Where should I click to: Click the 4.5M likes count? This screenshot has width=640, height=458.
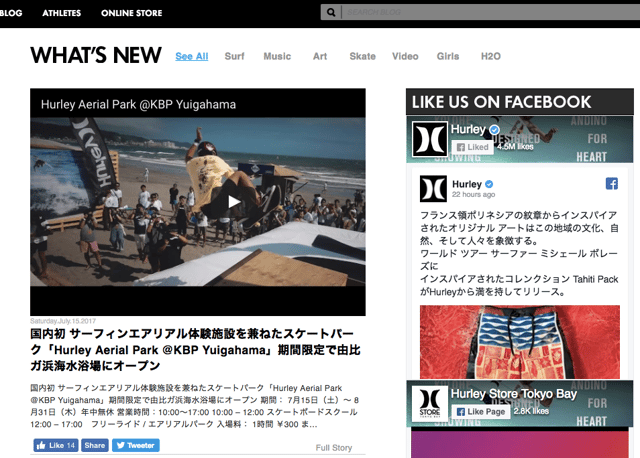(x=515, y=147)
